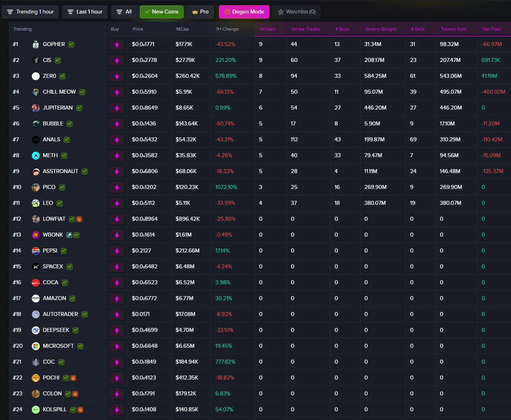Sort by the Net Flow column header
Screen dimensions: 511x420
(492, 29)
